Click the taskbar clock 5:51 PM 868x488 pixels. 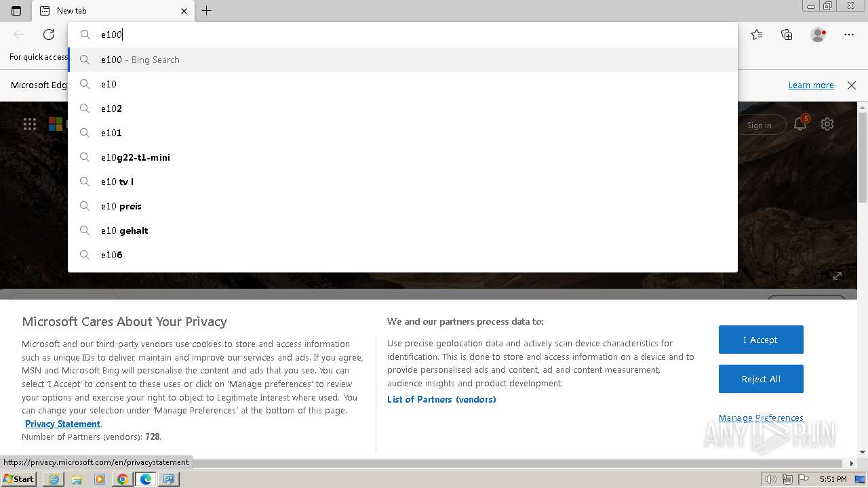pos(833,479)
